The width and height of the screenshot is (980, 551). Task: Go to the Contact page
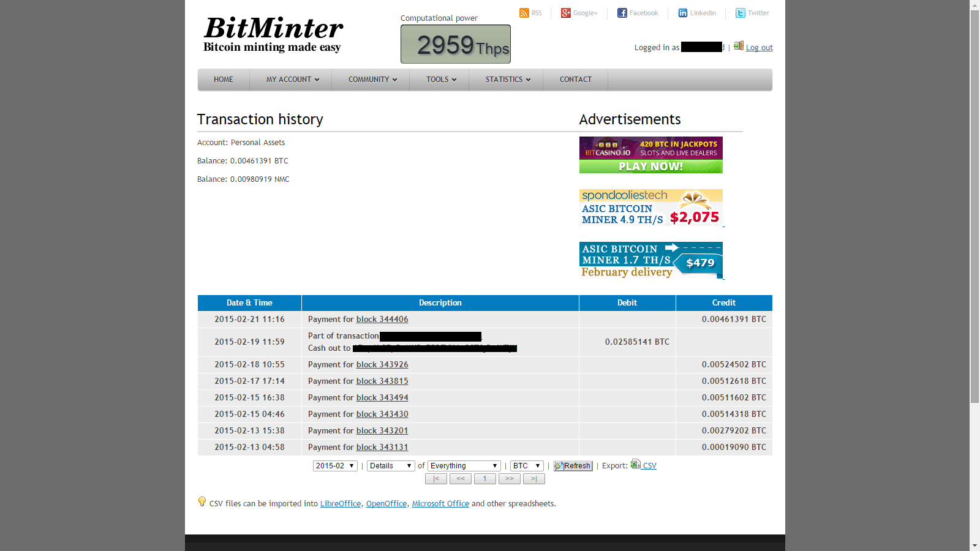(x=576, y=80)
